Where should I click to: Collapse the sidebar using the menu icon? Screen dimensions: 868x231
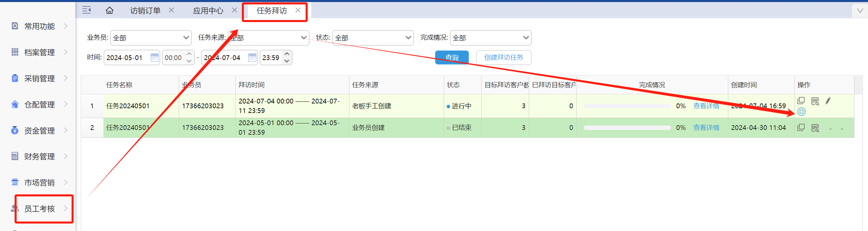(x=86, y=10)
